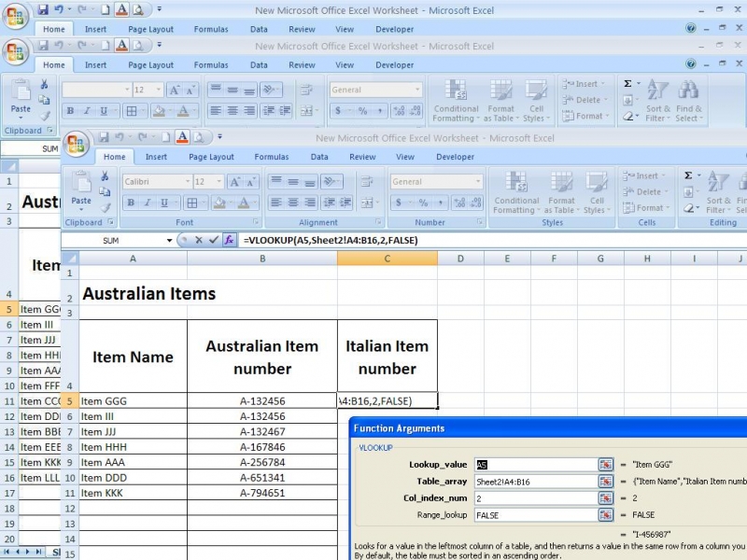Click inside the Range_lookup input field
This screenshot has height=560, width=747.
[x=534, y=515]
